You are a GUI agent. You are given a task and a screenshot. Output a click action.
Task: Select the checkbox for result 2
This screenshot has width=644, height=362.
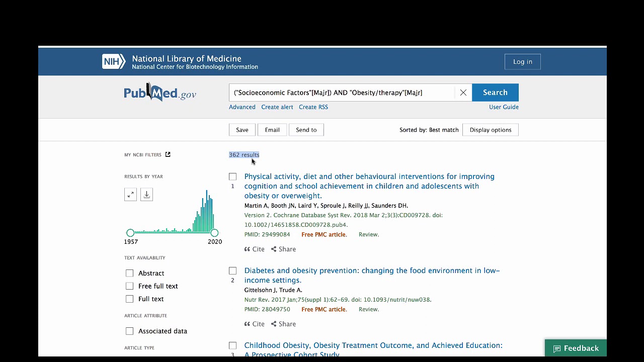(232, 270)
